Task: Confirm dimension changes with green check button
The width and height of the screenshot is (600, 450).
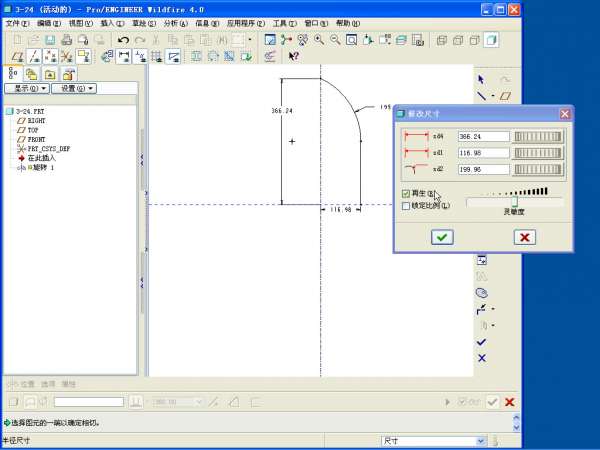Action: pyautogui.click(x=442, y=237)
